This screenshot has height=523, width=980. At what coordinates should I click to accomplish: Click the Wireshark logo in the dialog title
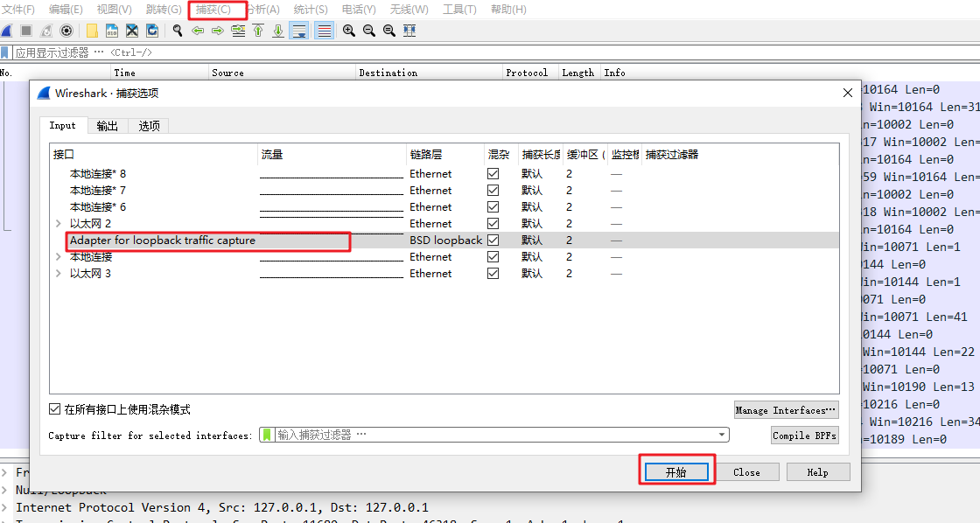coord(43,93)
